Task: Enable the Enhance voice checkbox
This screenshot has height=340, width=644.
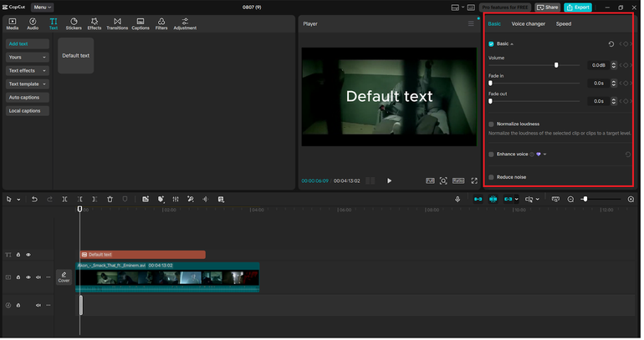Action: point(491,154)
